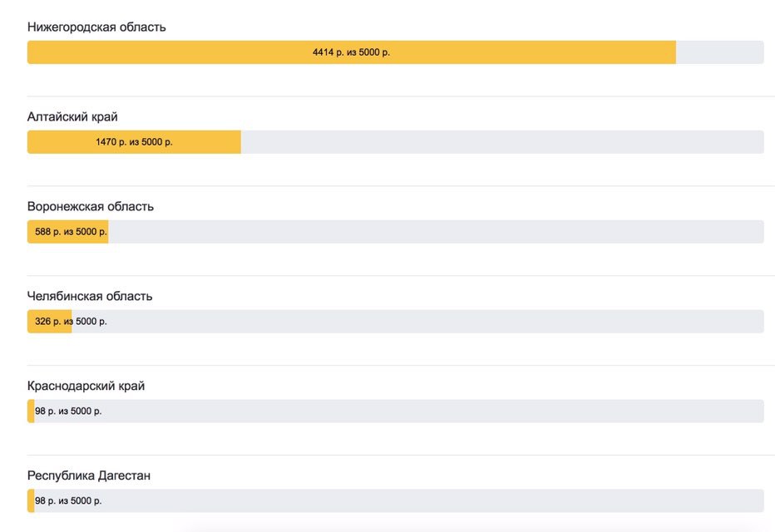Click the Краснодарский край "98 р. из 5000 р." text
The width and height of the screenshot is (775, 532).
click(x=68, y=411)
